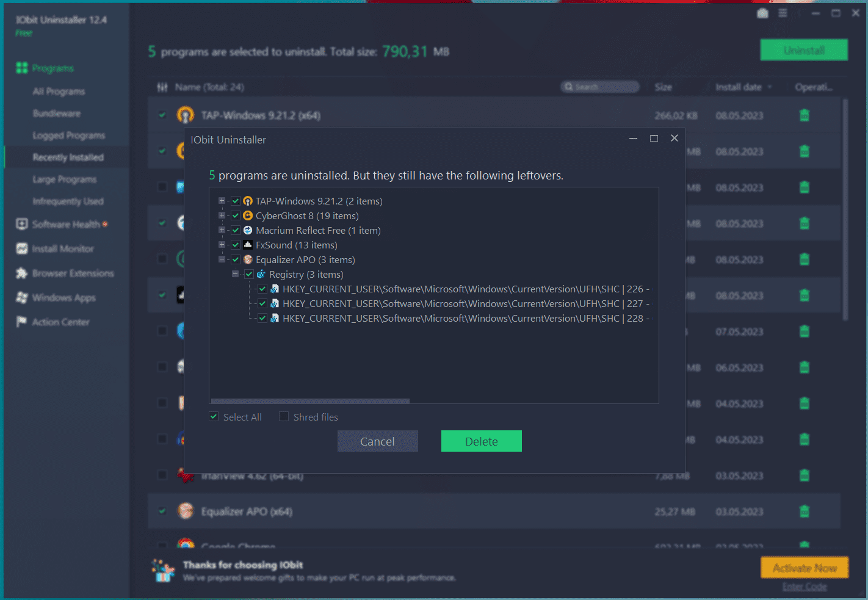Select Infrequently Used in the sidebar

[68, 201]
